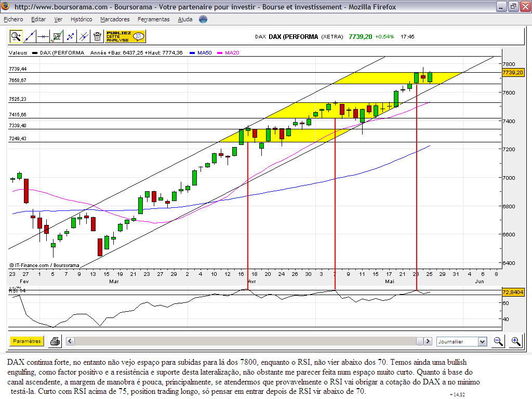This screenshot has width=532, height=399.
Task: Click the IT-Finance.com / Boursorama credit
Action: [x=45, y=265]
